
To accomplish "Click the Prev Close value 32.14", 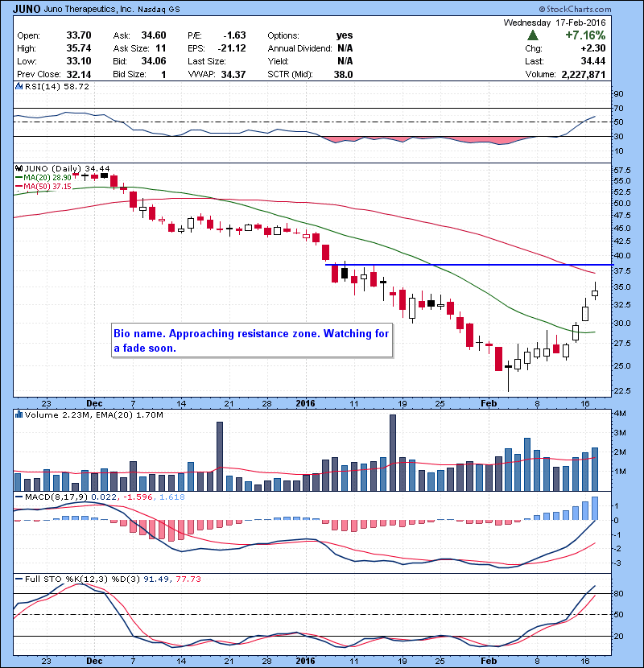I will tap(79, 74).
